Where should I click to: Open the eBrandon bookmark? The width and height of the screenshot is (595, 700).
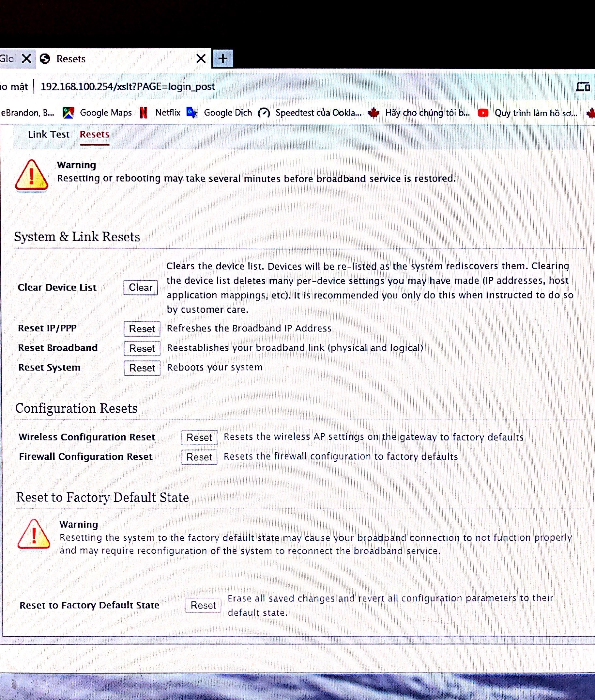pos(28,113)
